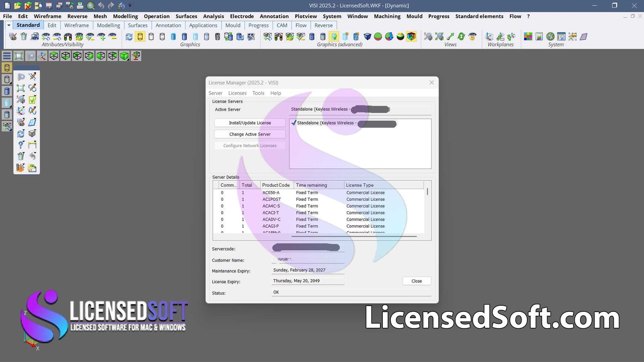
Task: Click the Redo arrow in quick access toolbar
Action: (111, 6)
